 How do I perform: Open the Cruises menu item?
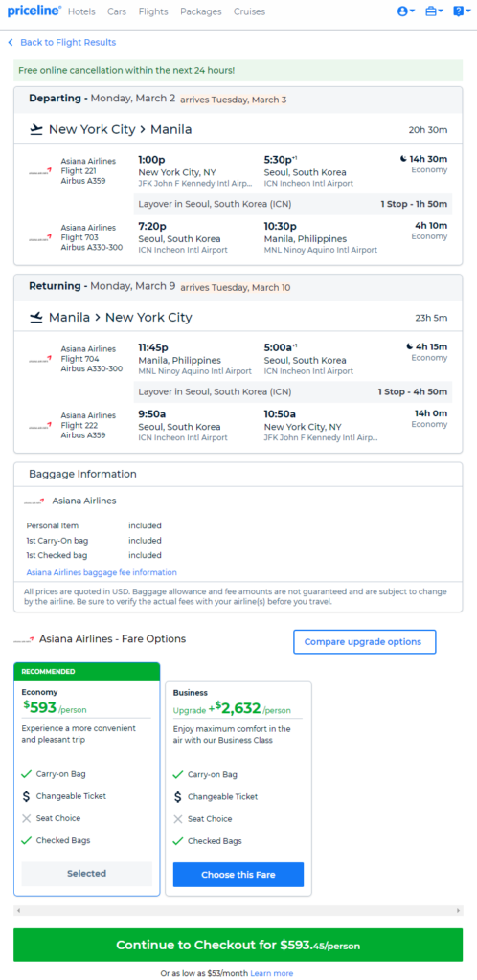click(249, 11)
